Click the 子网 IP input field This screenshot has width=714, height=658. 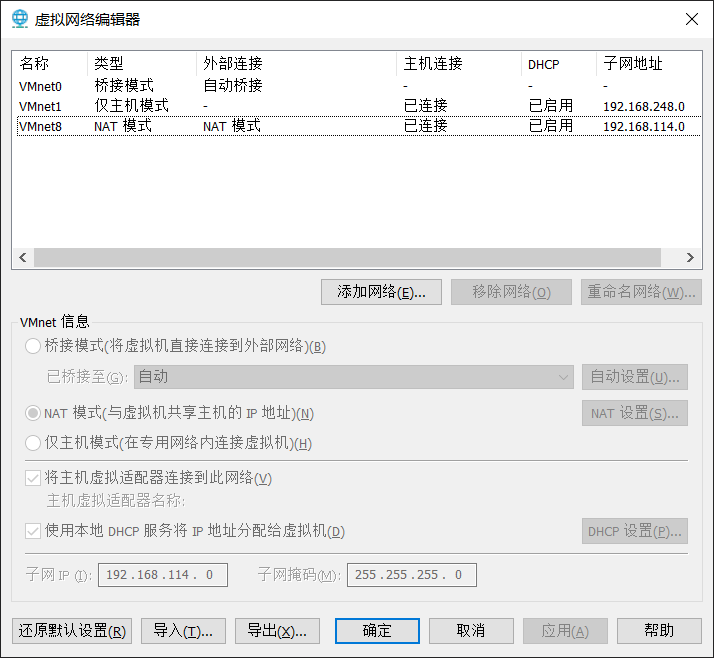pyautogui.click(x=163, y=575)
